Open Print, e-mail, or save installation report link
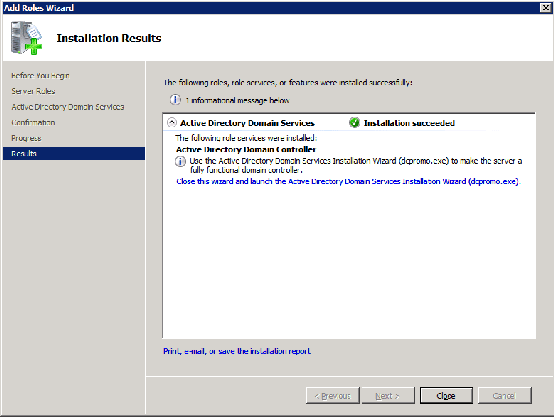Viewport: 554px width, 417px height. pyautogui.click(x=237, y=351)
